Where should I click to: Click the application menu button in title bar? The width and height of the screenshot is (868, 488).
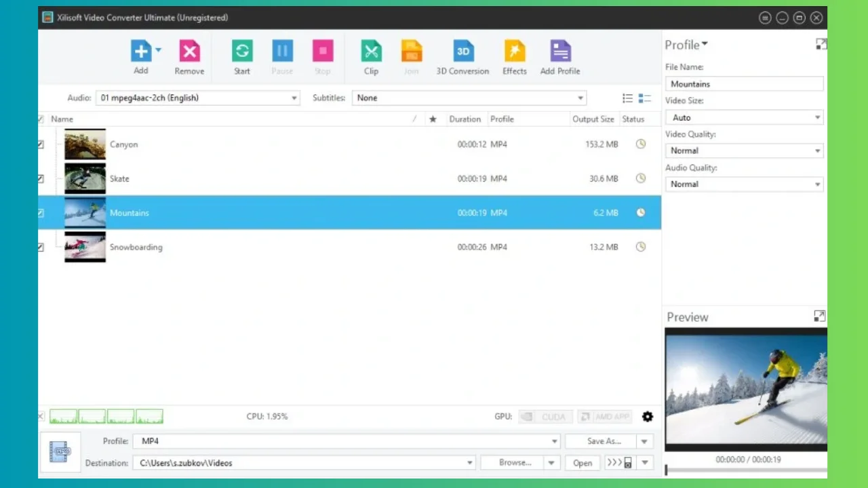(x=765, y=18)
